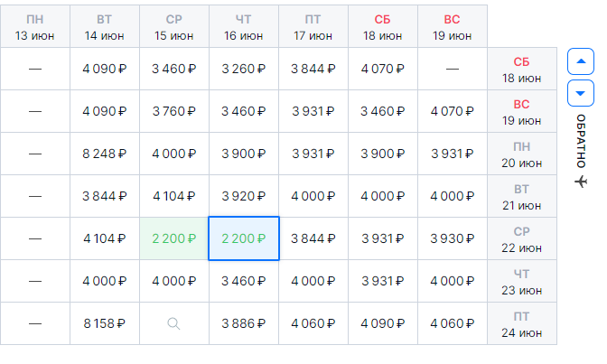Viewport: 607px width, 364px height.
Task: Click the ВС 19 июн return row header
Action: (x=521, y=112)
